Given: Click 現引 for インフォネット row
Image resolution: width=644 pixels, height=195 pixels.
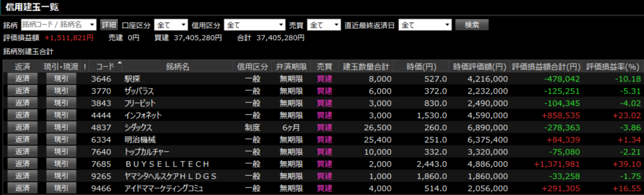Looking at the screenshot, I should click(x=61, y=115).
